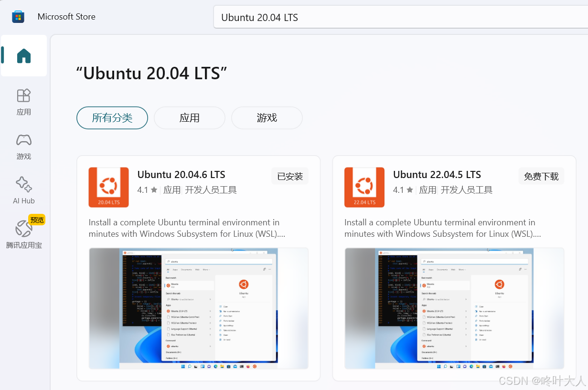Click the Microsoft Store logo icon
Screen dimensions: 588x390
[x=18, y=17]
